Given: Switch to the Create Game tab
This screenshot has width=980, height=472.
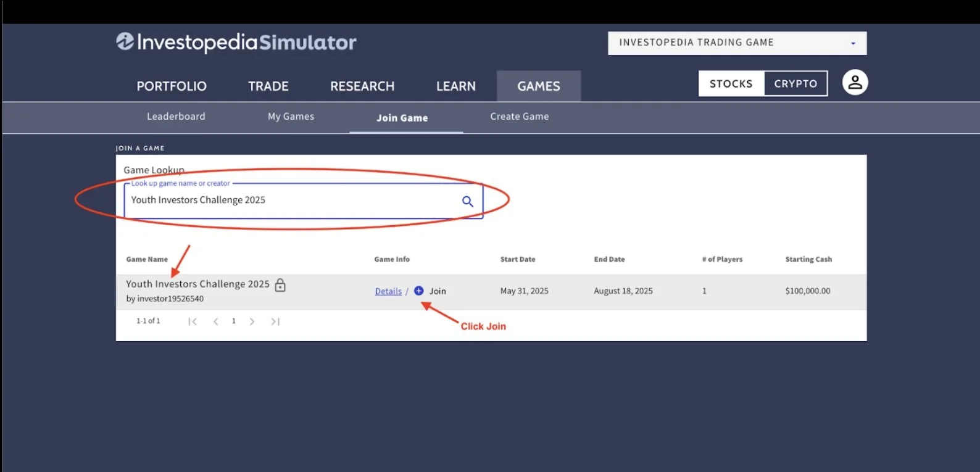Looking at the screenshot, I should click(x=520, y=117).
